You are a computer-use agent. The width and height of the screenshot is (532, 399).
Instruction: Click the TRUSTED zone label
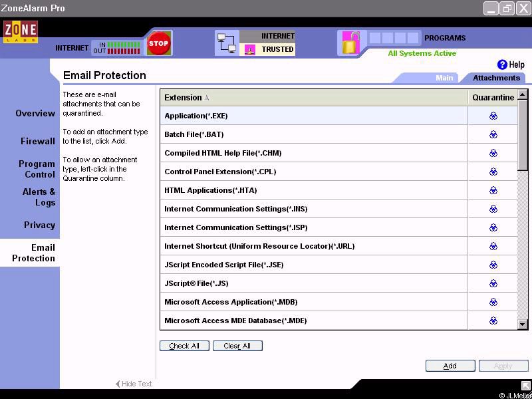[277, 49]
